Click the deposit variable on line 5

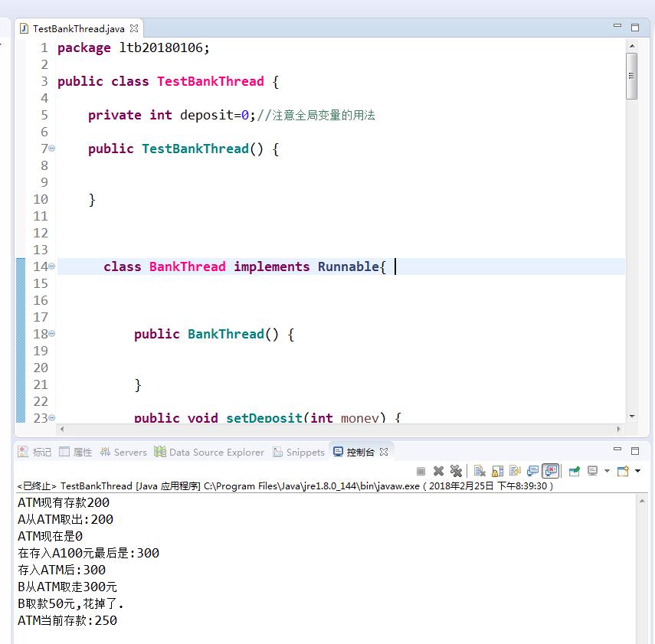tap(211, 115)
